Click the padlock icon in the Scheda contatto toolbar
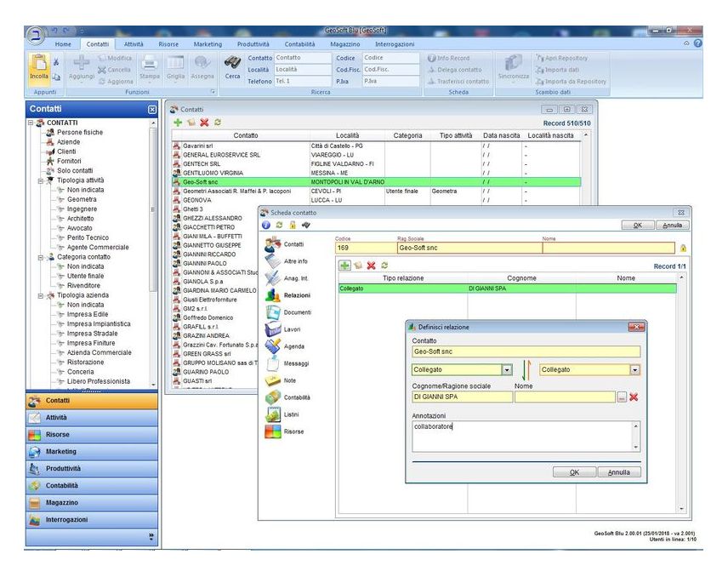 [293, 226]
